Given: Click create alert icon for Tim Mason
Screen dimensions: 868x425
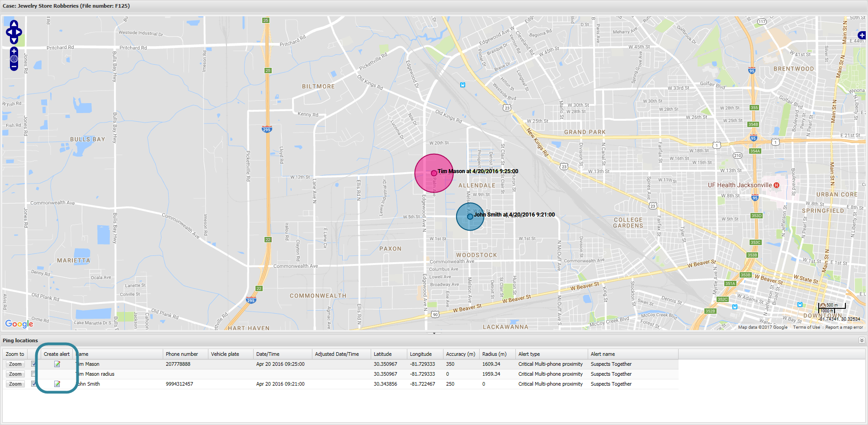Looking at the screenshot, I should point(57,364).
